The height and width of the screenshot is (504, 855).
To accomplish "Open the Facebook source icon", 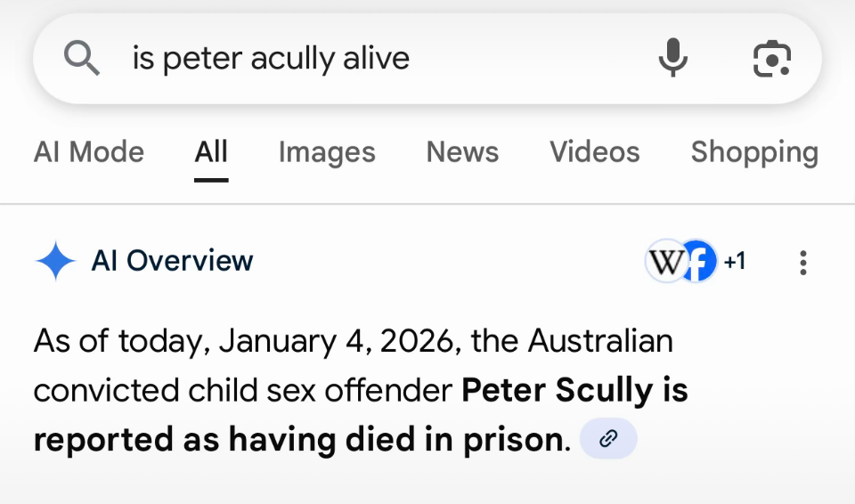I will (x=700, y=262).
